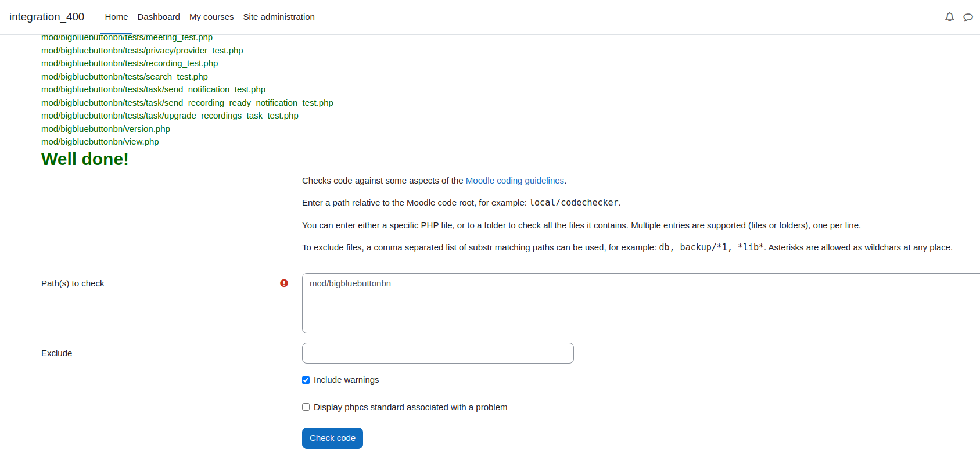Focus the Exclude input field

coord(438,353)
